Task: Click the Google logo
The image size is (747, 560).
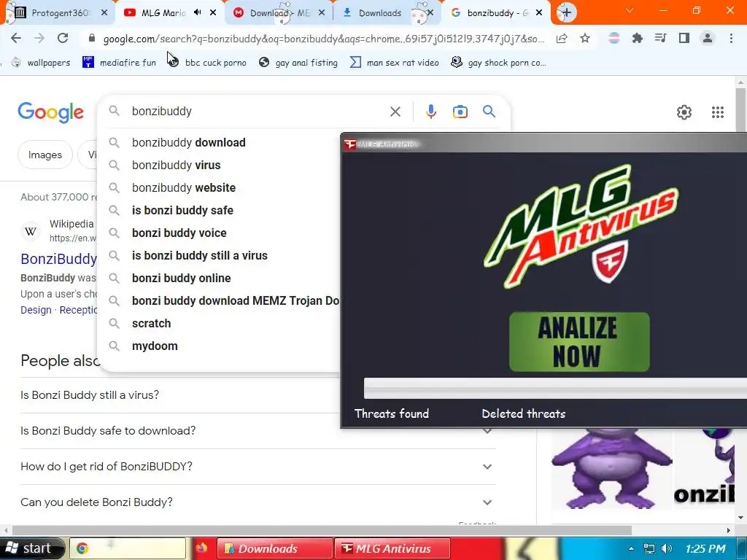Action: click(x=50, y=112)
